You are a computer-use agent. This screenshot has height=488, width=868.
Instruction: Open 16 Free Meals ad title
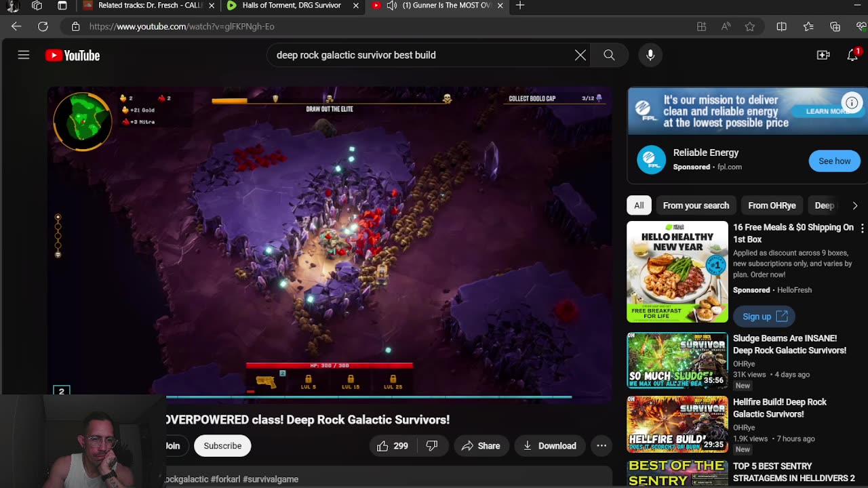(x=793, y=233)
